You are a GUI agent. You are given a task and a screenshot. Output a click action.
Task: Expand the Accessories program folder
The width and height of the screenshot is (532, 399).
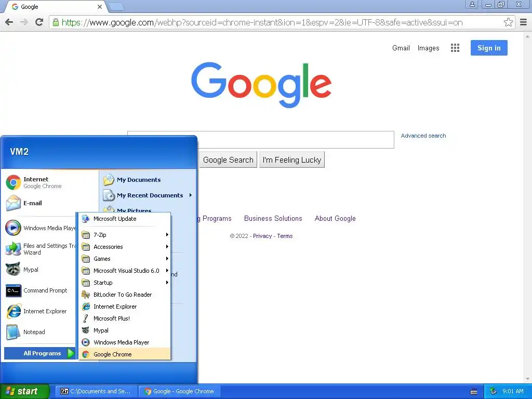[125, 247]
